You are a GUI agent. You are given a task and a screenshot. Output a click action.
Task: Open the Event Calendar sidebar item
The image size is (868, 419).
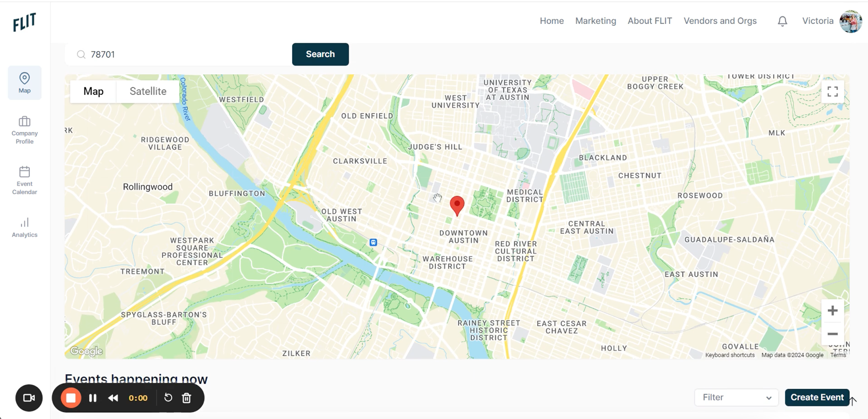coord(24,180)
